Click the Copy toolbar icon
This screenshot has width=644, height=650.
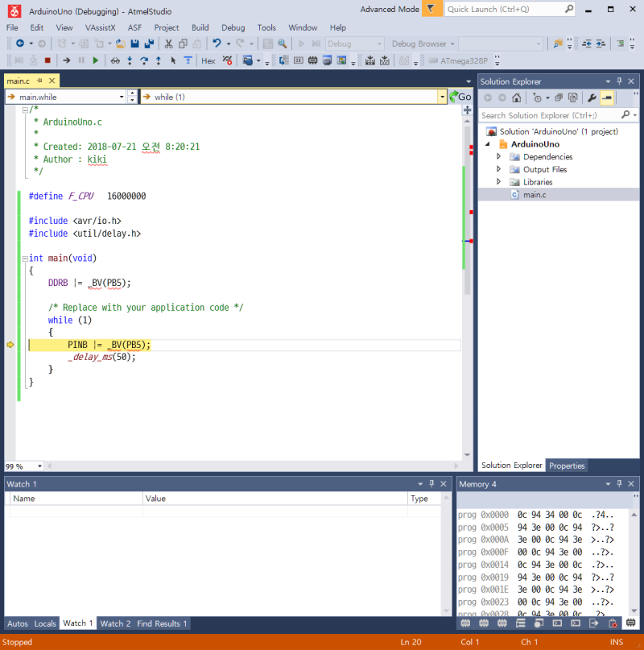(183, 43)
